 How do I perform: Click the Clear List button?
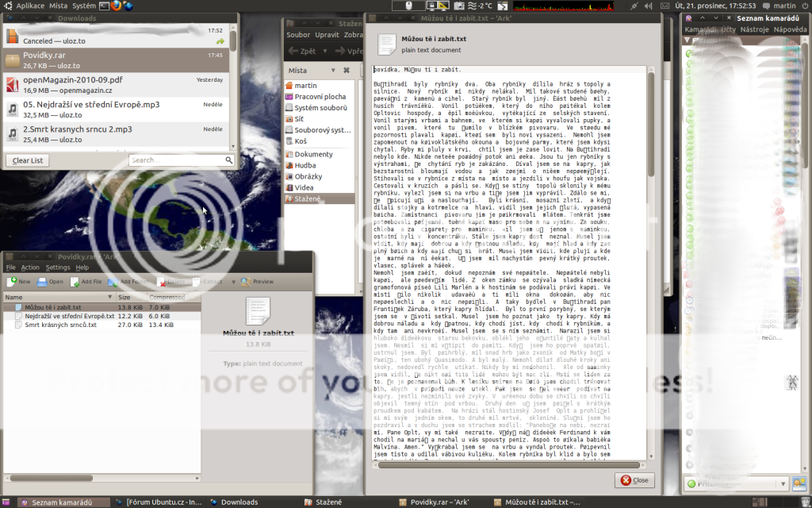[x=28, y=160]
